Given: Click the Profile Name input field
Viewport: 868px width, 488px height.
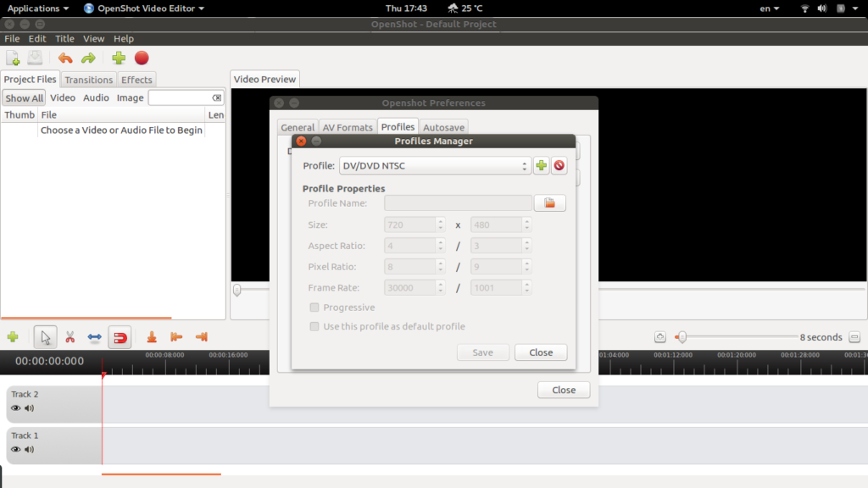Looking at the screenshot, I should [x=458, y=203].
